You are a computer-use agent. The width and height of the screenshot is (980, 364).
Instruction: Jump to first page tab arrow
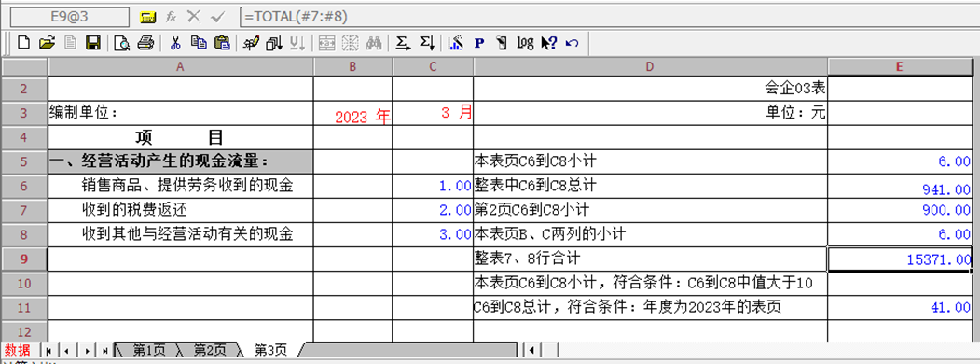coord(48,350)
